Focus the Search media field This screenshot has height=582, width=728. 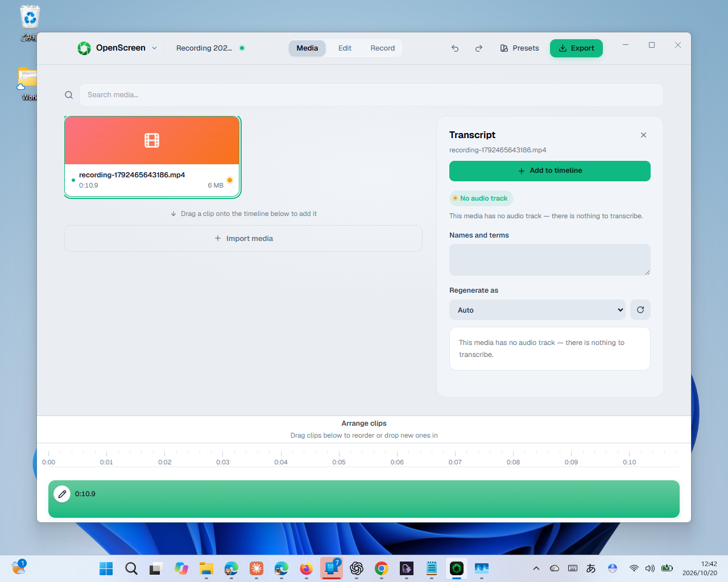[371, 95]
